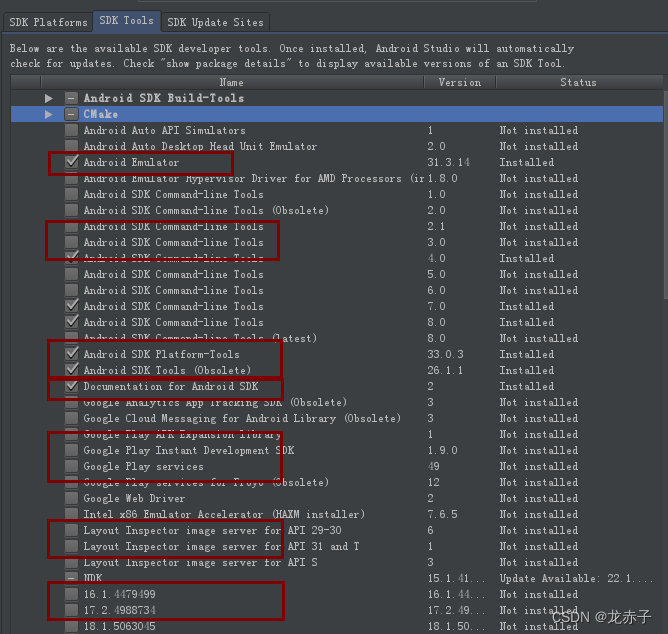Viewport: 668px width, 634px height.
Task: Select Google Play Instant Development SDK name
Action: [189, 450]
